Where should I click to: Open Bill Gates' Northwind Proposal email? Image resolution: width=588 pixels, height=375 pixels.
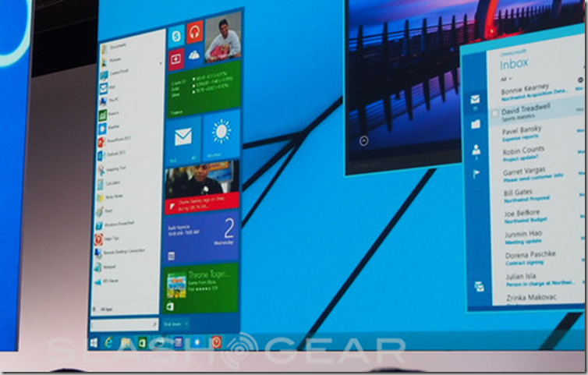539,196
